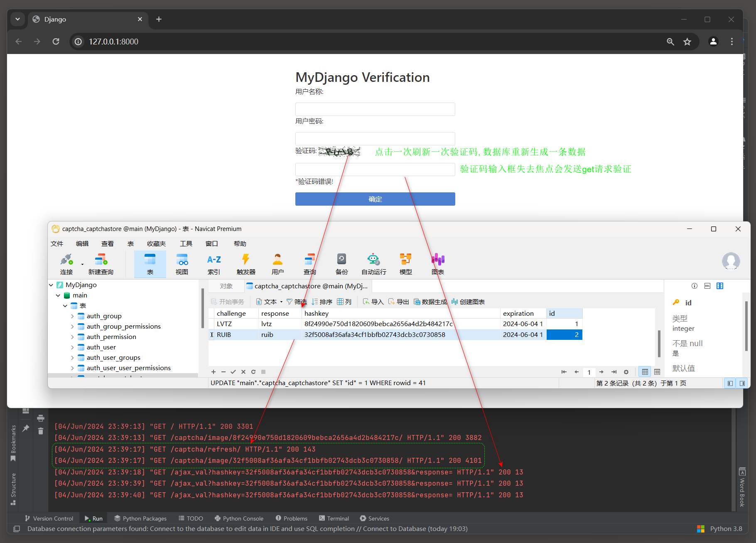Click the 用户 user toolbar icon

point(277,264)
